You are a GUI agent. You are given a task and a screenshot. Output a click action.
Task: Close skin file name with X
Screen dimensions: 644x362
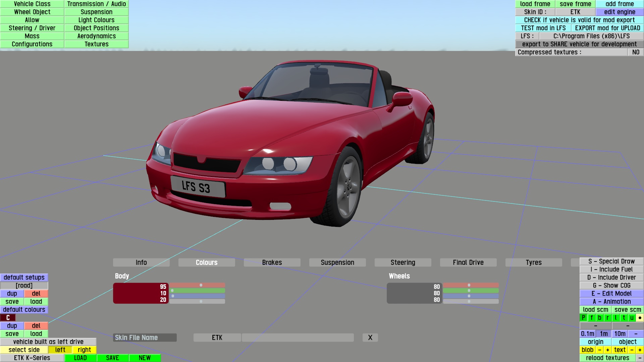point(370,338)
